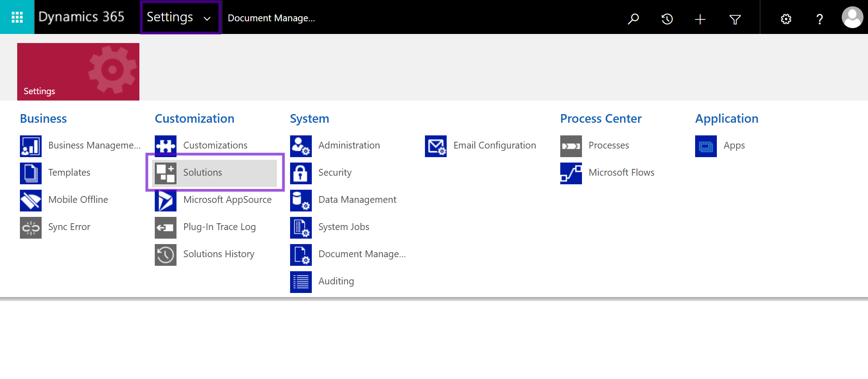Viewport: 868px width, 379px height.
Task: Click the Microsoft AppSource icon
Action: [166, 200]
